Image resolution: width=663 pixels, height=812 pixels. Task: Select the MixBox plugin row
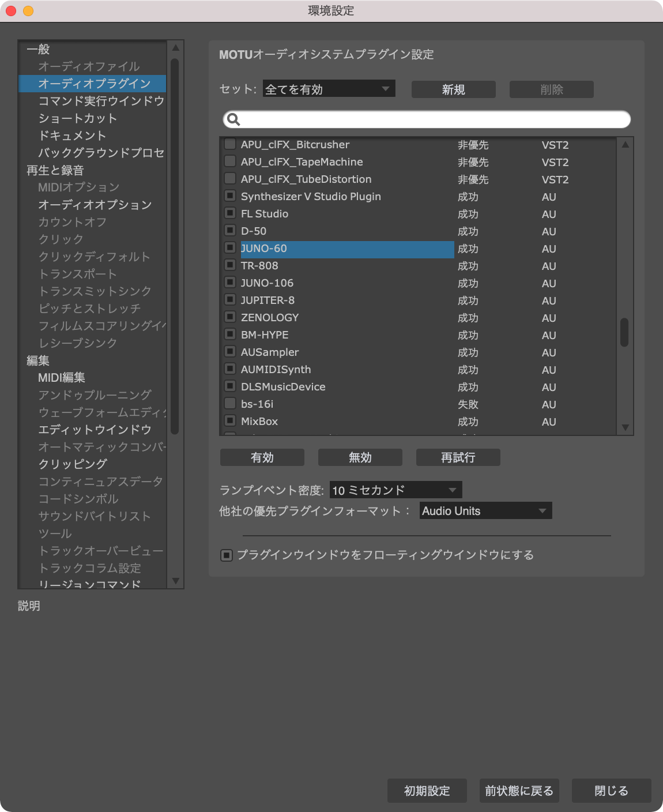(x=419, y=421)
